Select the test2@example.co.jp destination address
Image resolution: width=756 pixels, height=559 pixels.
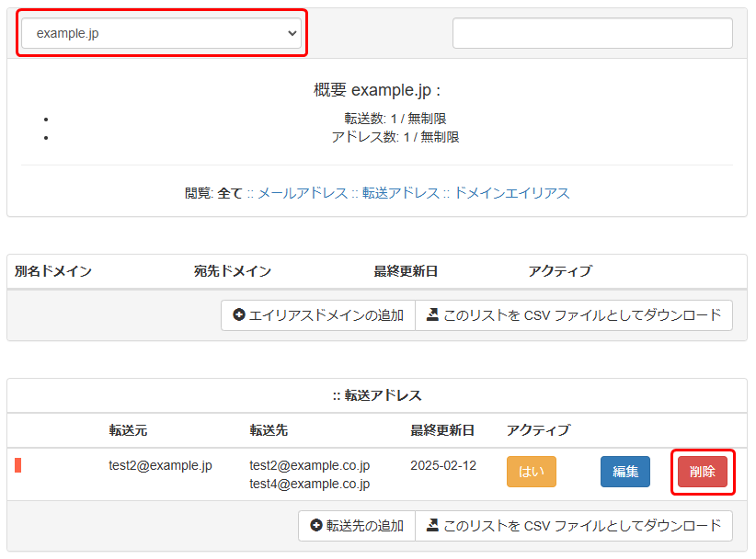tap(310, 465)
